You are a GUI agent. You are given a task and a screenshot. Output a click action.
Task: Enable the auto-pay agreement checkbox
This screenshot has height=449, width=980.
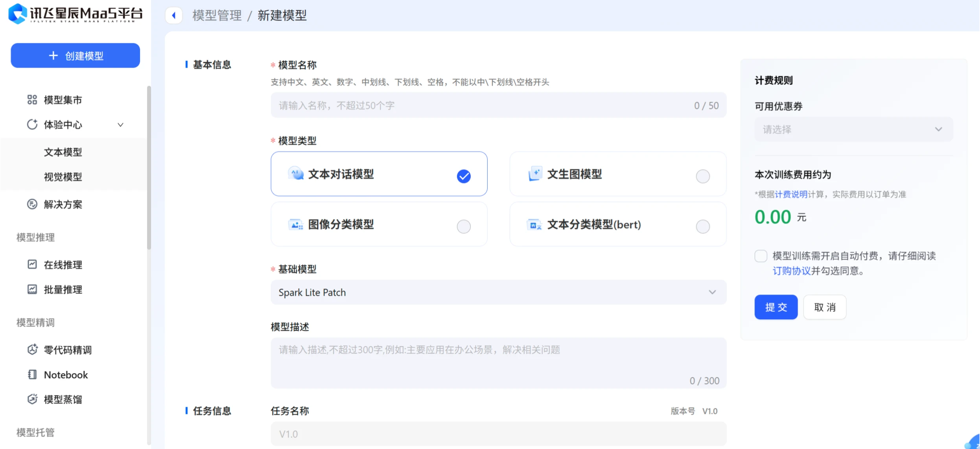click(761, 256)
